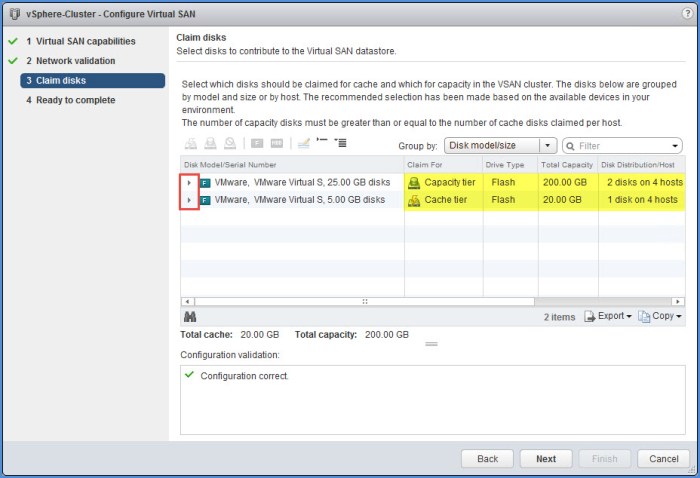Click the mark as flash disk (F) icon
Viewport: 700px width, 478px height.
coord(257,143)
